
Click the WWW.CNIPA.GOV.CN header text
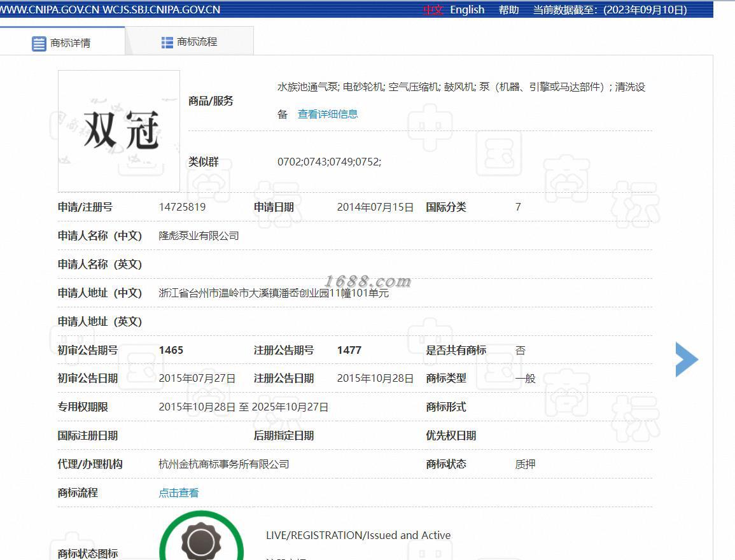tap(49, 10)
